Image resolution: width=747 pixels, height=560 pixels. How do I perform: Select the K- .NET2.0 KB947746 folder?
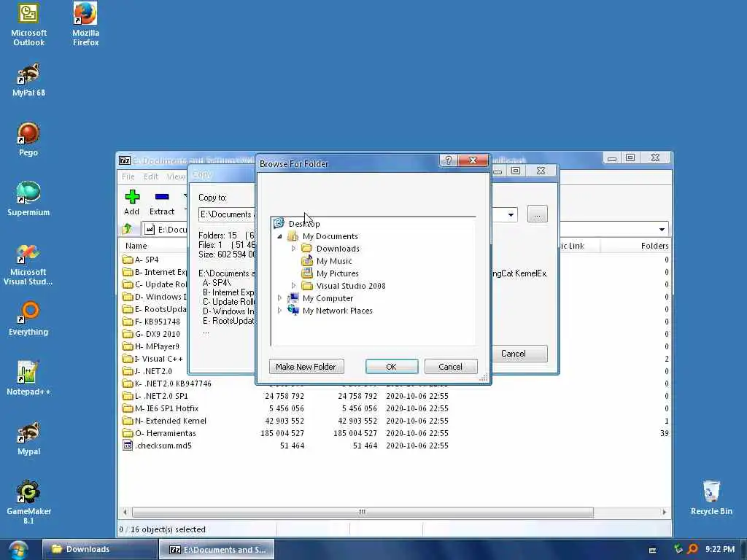click(x=167, y=384)
